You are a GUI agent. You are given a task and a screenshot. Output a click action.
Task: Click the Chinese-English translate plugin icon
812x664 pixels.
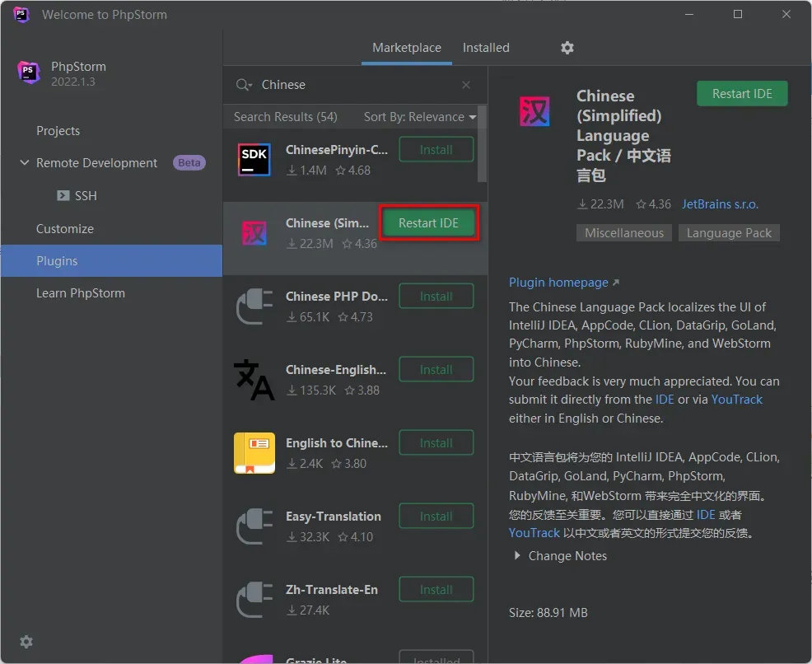[254, 380]
